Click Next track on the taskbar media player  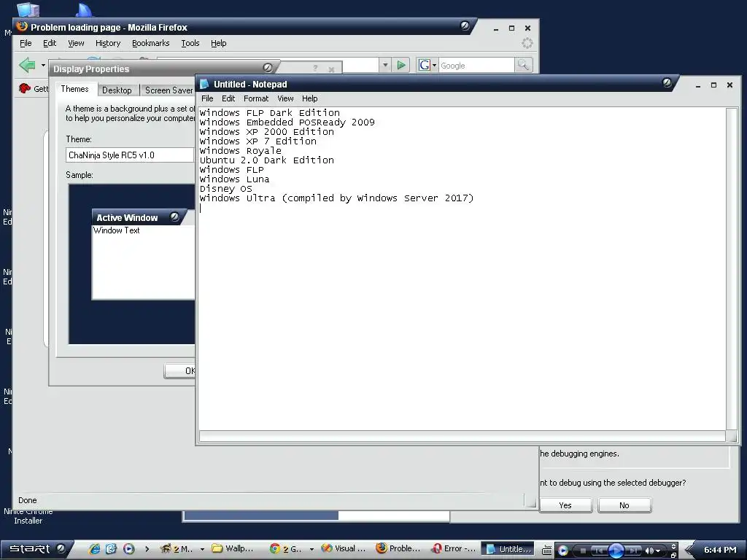click(632, 551)
